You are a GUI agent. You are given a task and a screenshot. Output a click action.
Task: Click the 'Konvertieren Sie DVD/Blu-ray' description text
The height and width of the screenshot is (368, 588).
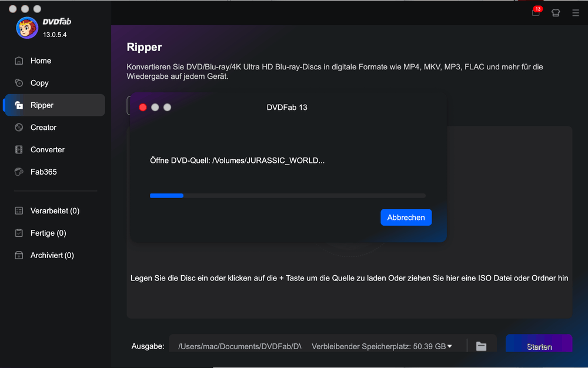point(335,72)
